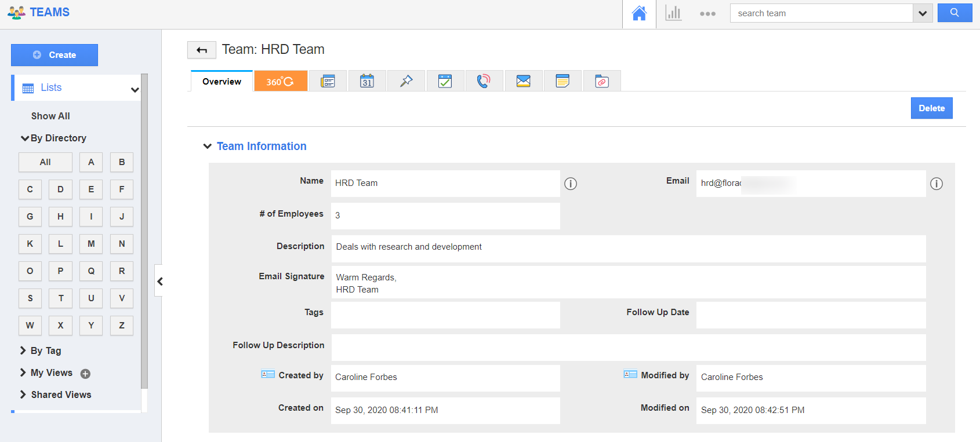
Task: Open the more options three-dots icon
Action: click(707, 13)
